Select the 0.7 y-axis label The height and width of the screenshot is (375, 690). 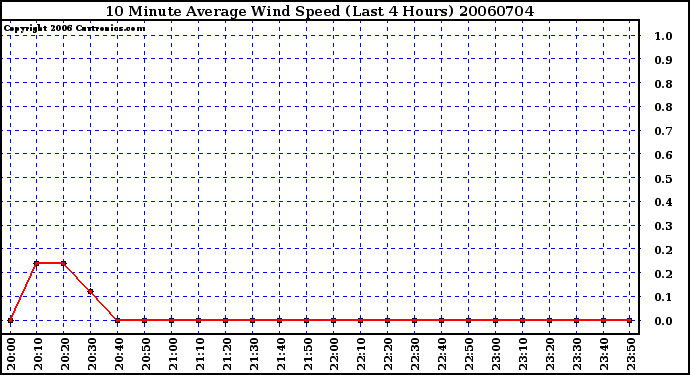663,131
